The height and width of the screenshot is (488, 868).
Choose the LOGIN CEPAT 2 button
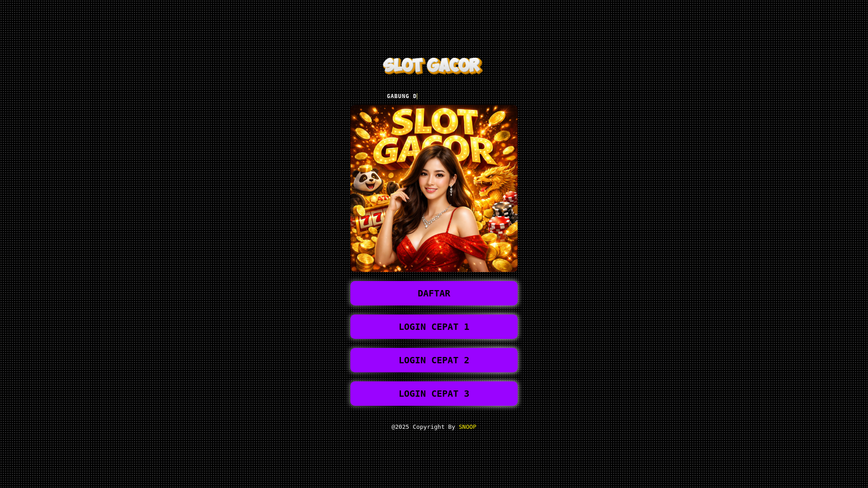(434, 360)
